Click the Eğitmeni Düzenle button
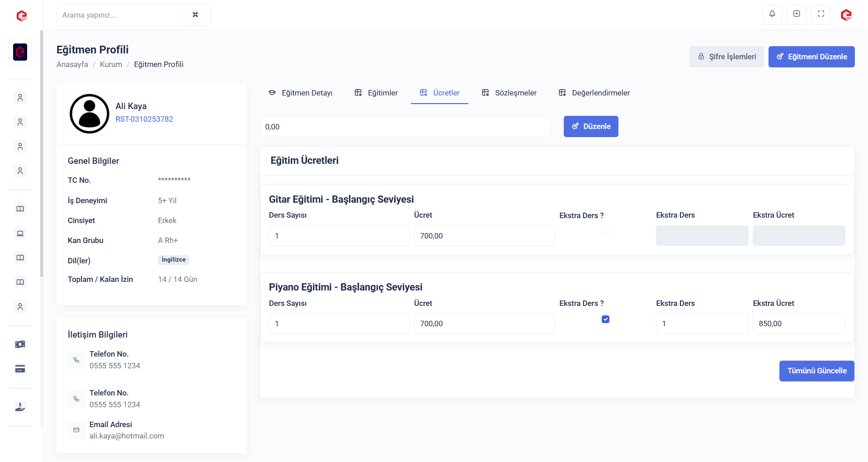This screenshot has height=462, width=868. 811,57
